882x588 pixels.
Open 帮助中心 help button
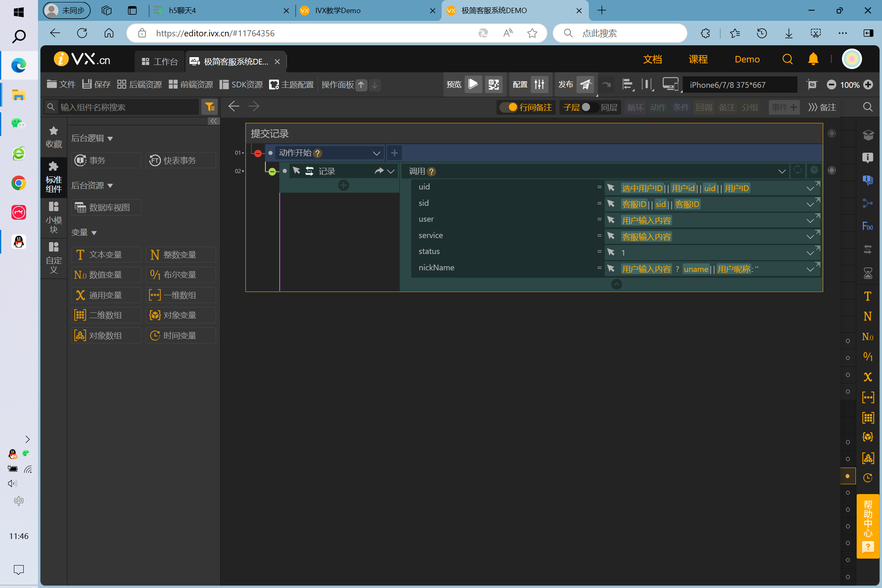(x=868, y=526)
